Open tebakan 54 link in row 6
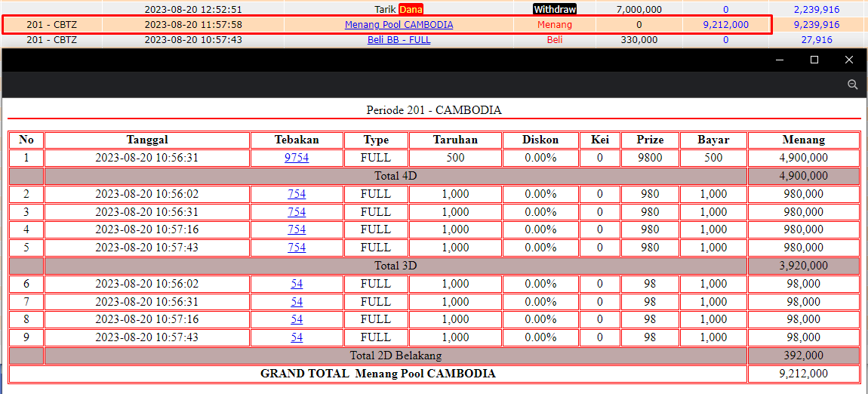Screen dimensions: 868x394 point(297,284)
